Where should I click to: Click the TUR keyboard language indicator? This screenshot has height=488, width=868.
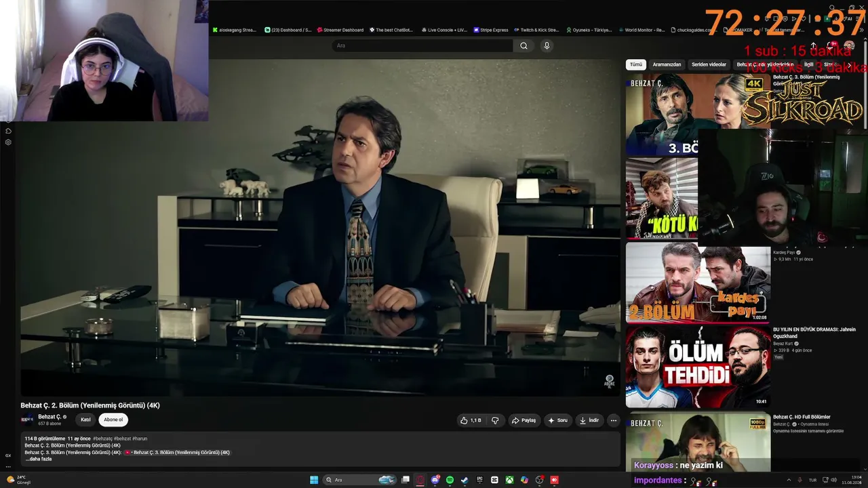tap(812, 480)
